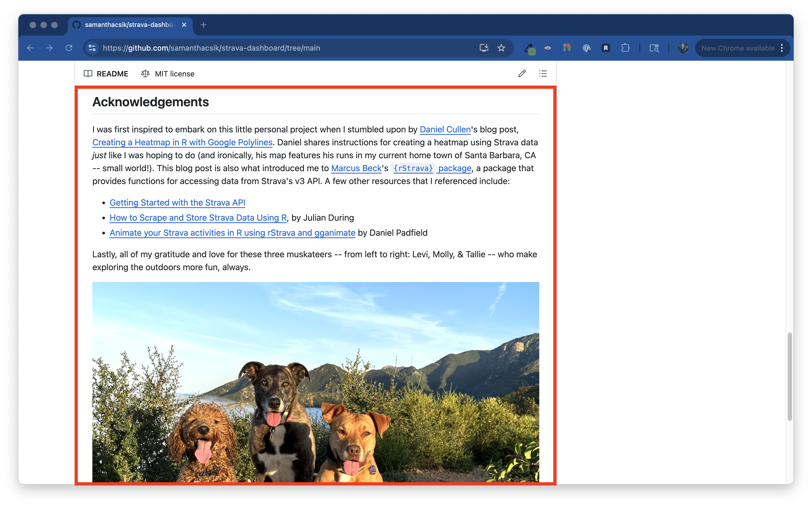
Task: Click the edit README pencil icon
Action: (x=521, y=73)
